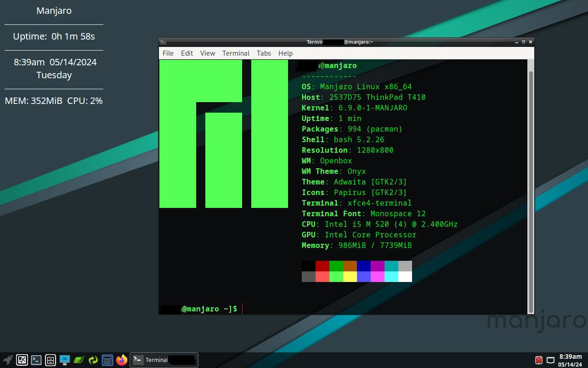The width and height of the screenshot is (588, 368).
Task: Click the "Terminal Font: Monospace 12" line
Action: pyautogui.click(x=363, y=213)
